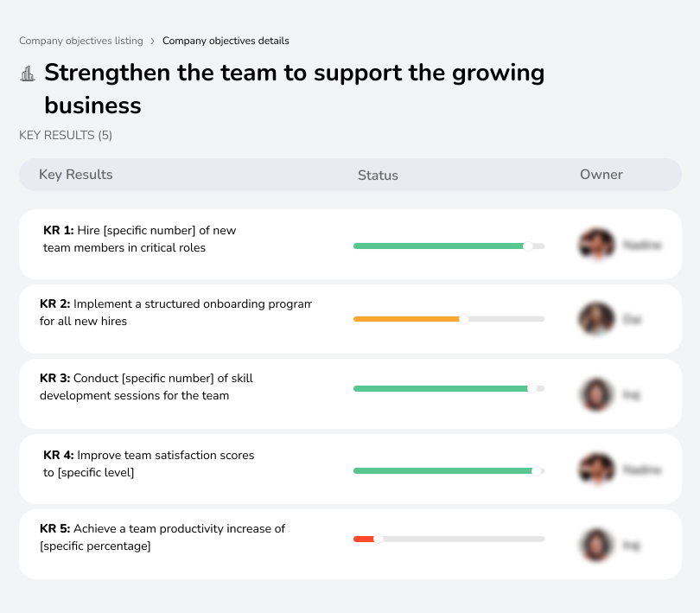Click the red progress indicator on KR 5
Screen dimensions: 700x613
(x=365, y=539)
